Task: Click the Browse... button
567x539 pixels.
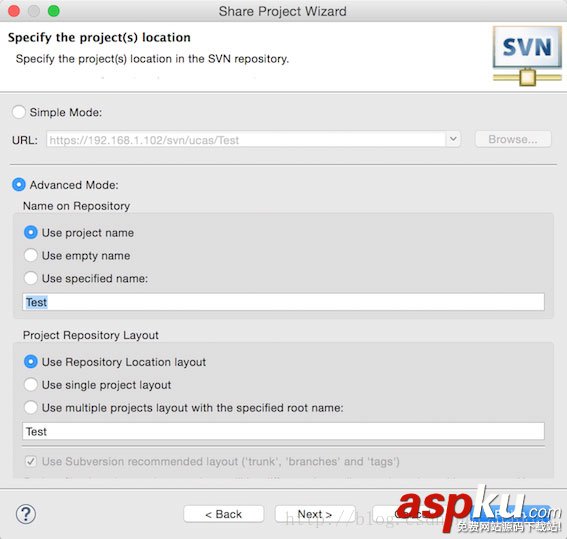Action: [x=513, y=139]
